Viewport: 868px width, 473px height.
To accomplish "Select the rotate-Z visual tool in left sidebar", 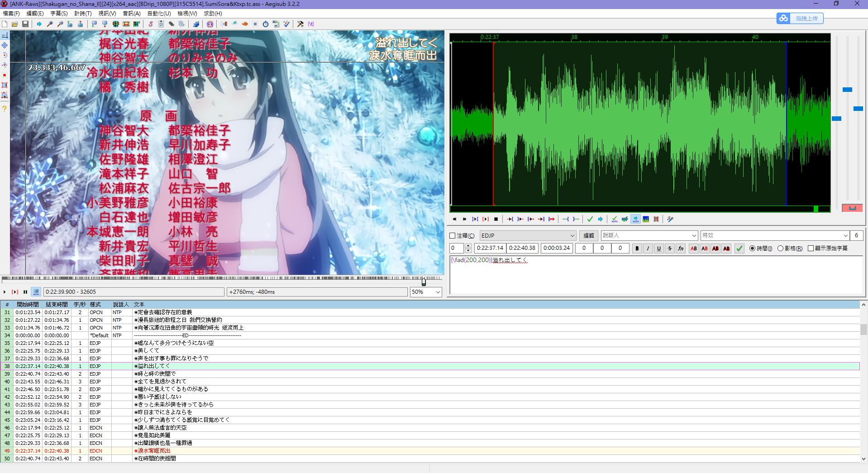I will [5, 55].
